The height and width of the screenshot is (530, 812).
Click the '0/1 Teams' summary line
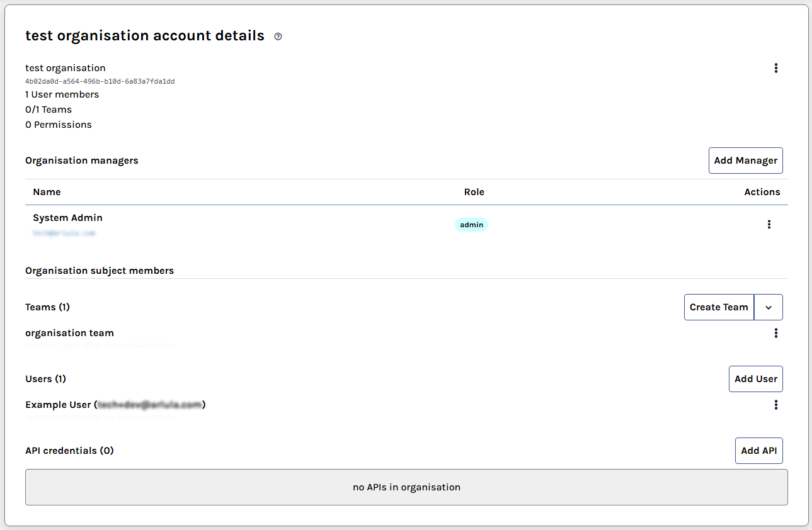pyautogui.click(x=49, y=110)
